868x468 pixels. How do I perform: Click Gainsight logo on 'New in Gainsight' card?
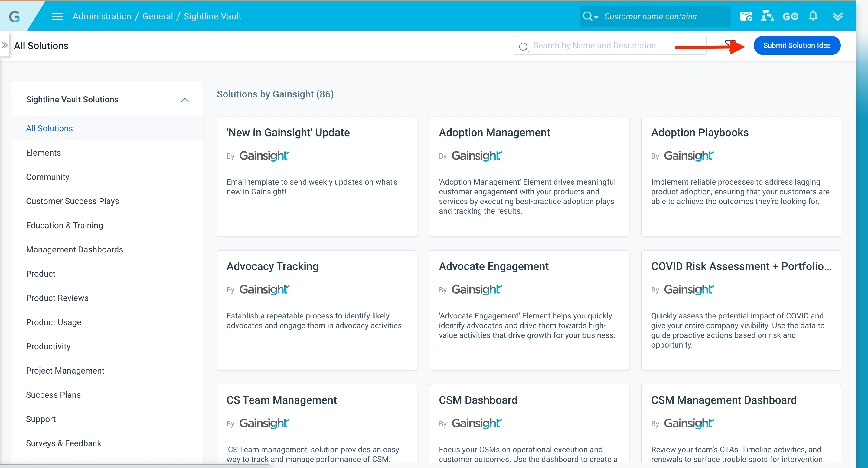[265, 156]
